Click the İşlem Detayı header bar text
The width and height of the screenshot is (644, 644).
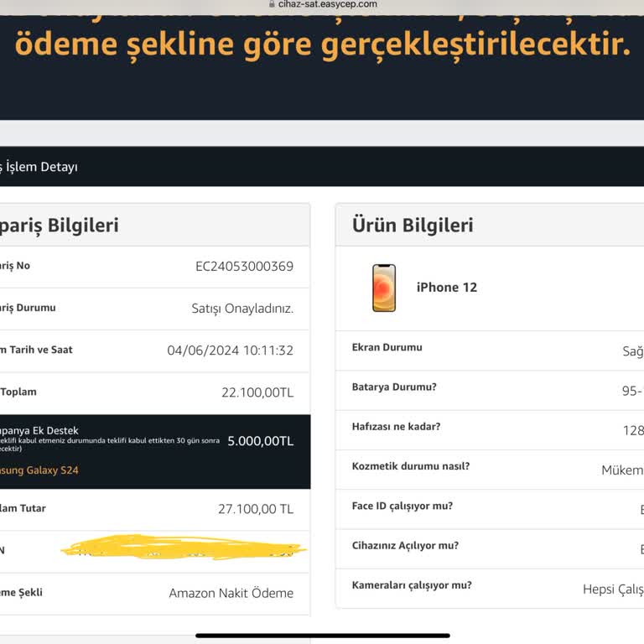pos(39,167)
